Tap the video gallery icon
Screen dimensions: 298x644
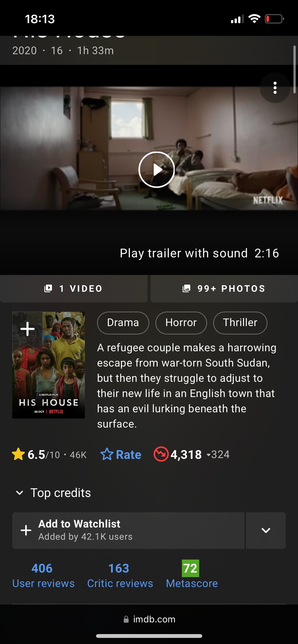coord(48,288)
